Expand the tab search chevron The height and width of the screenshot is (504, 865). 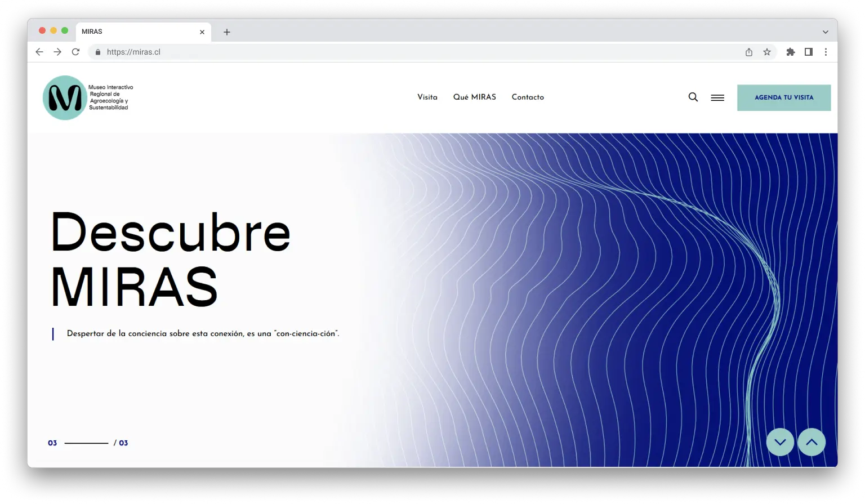(x=825, y=32)
